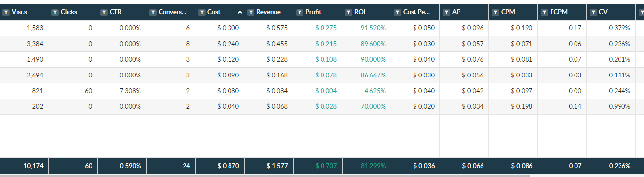Open the filter icon for Cost Per column
This screenshot has height=177, width=644.
tap(397, 12)
